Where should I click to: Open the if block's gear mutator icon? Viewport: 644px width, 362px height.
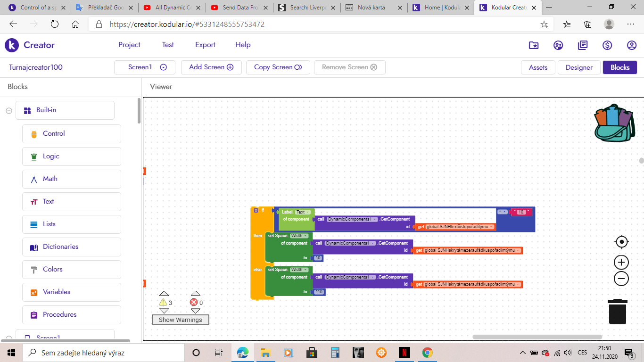click(256, 210)
